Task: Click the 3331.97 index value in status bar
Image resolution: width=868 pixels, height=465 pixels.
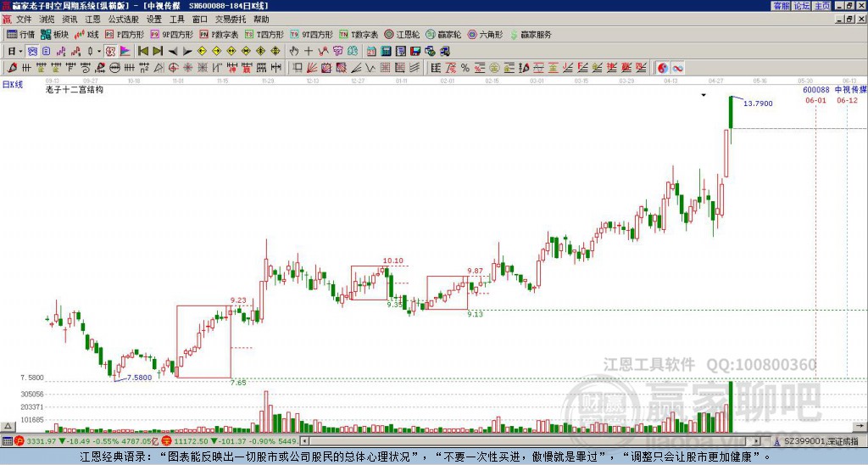Action: (41, 441)
